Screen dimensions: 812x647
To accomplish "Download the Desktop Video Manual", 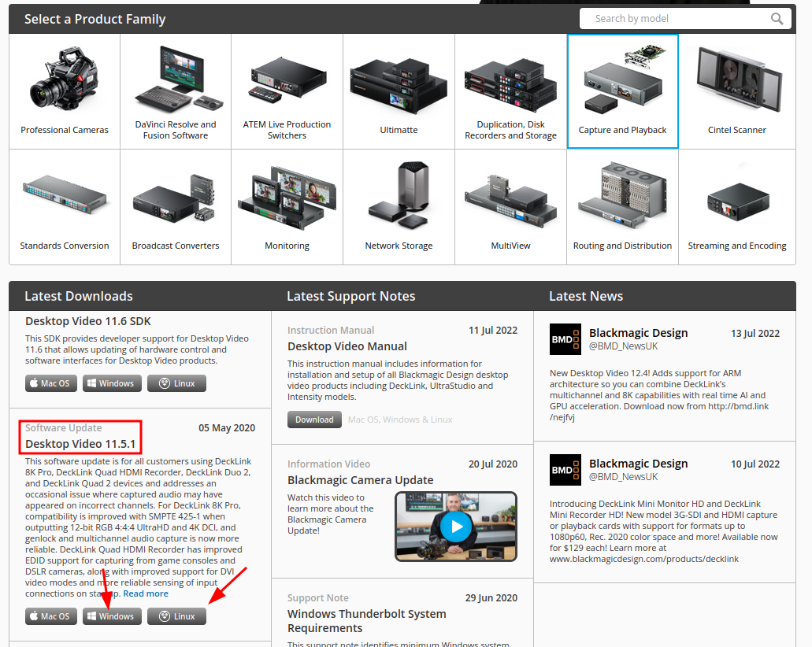I will 314,420.
